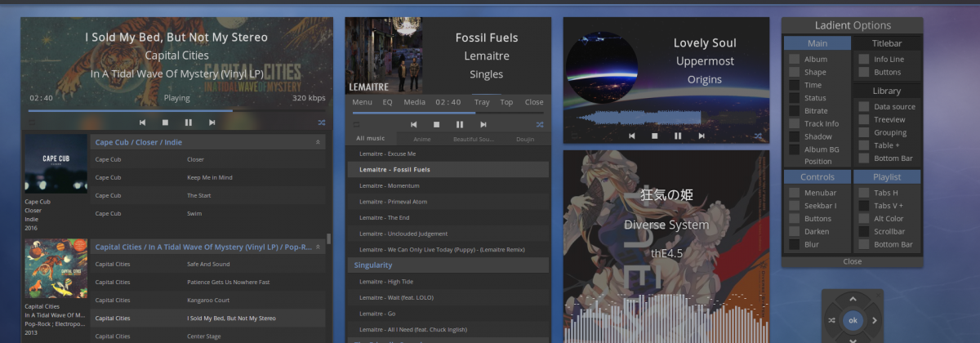Toggle the Grouping library checkbox

pos(864,132)
